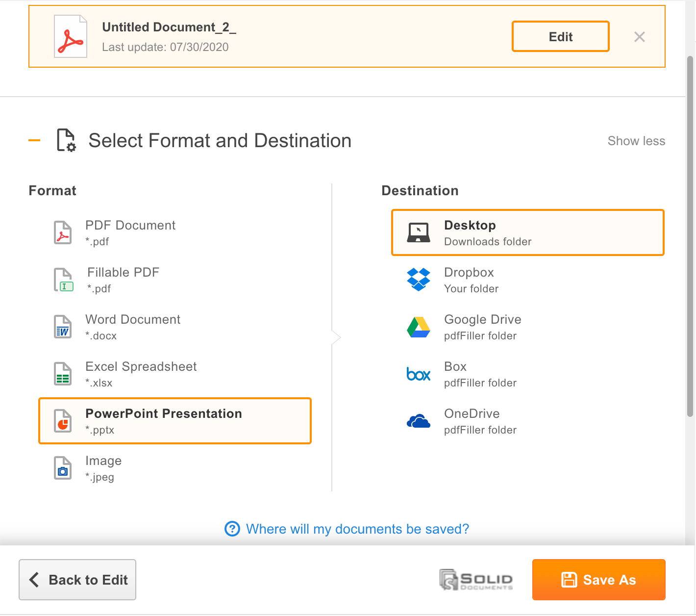Choose Dropbox Your folder destination
This screenshot has height=616, width=696.
(528, 280)
